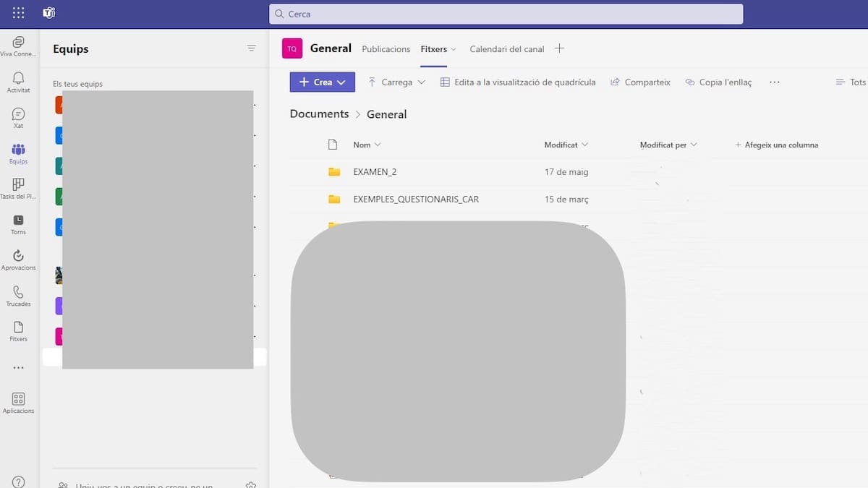Click the Cerca search box
868x488 pixels.
[x=506, y=14]
